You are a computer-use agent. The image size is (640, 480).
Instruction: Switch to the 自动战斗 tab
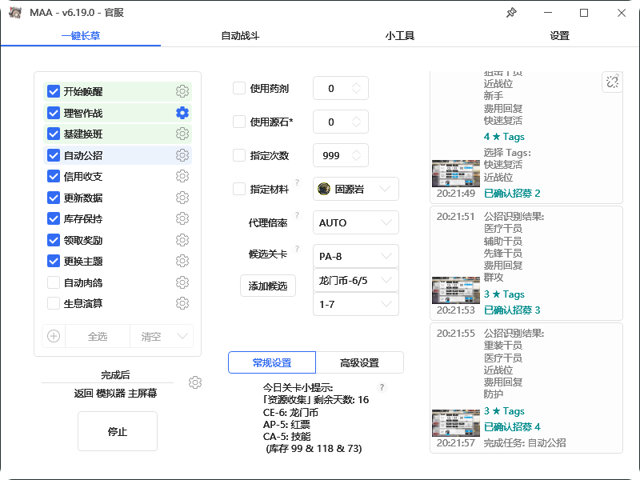point(240,36)
